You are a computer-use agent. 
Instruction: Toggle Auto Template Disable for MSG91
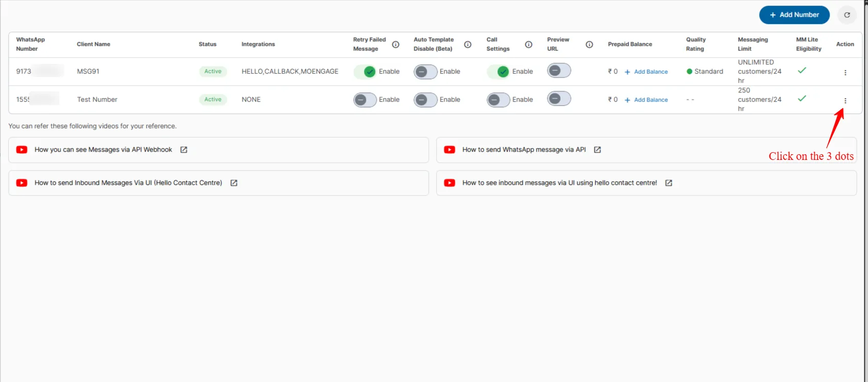click(425, 71)
